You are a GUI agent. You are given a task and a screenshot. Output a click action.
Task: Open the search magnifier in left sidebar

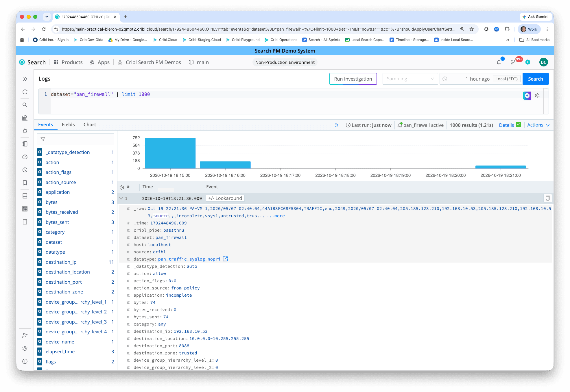pyautogui.click(x=25, y=105)
